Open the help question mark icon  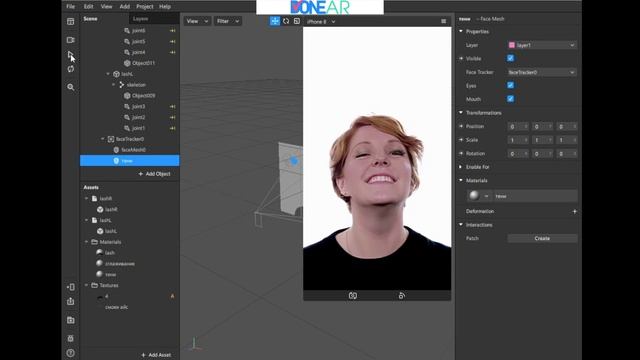point(71,353)
